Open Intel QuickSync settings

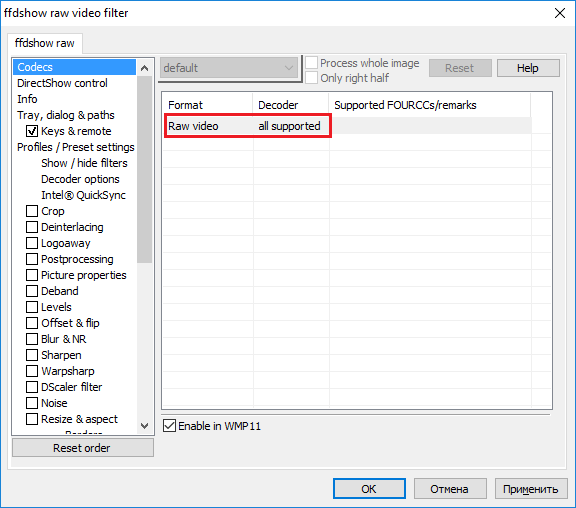[x=83, y=195]
